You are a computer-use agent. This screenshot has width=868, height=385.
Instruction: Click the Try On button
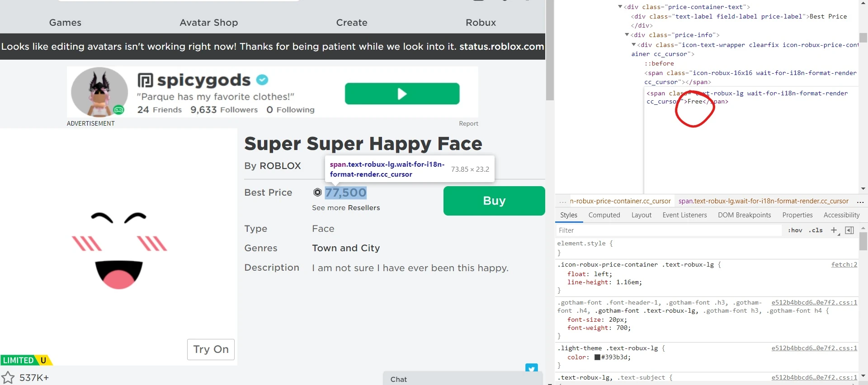[211, 349]
